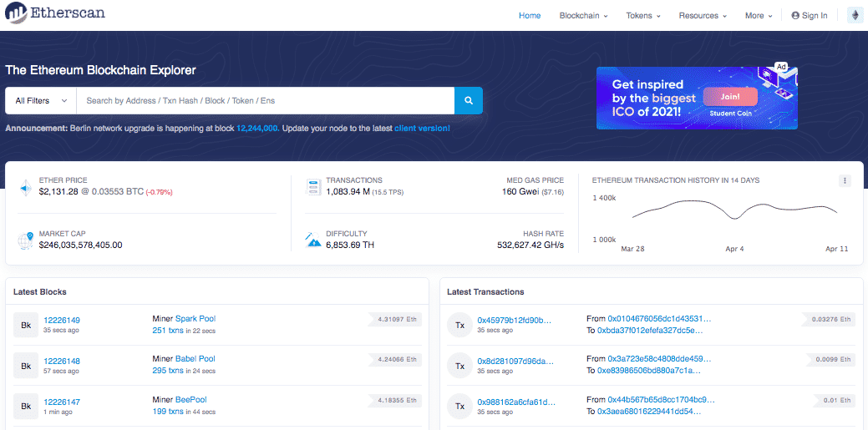Click the Bk icon for block 12226148
Image resolution: width=868 pixels, height=430 pixels.
[26, 366]
